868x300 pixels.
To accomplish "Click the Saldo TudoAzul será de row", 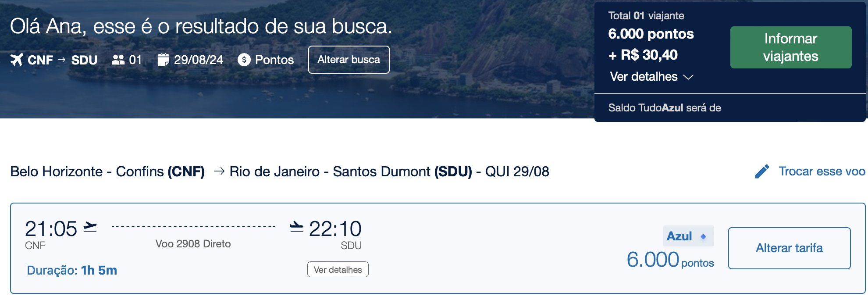I will [730, 108].
